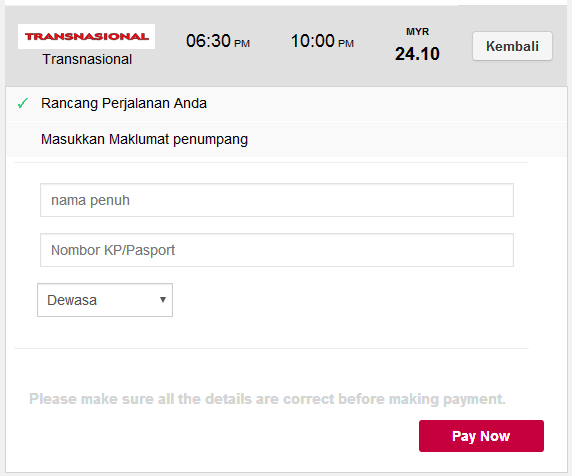
Task: Click the PM label beside 10:00
Action: (x=346, y=44)
